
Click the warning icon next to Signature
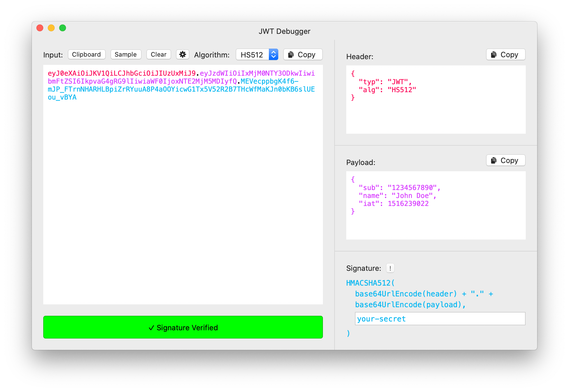pyautogui.click(x=390, y=268)
